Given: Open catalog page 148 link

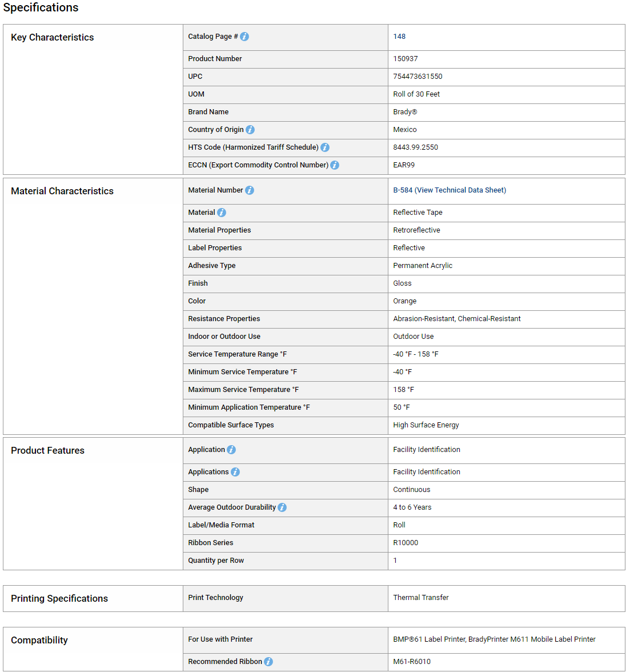Looking at the screenshot, I should point(399,37).
